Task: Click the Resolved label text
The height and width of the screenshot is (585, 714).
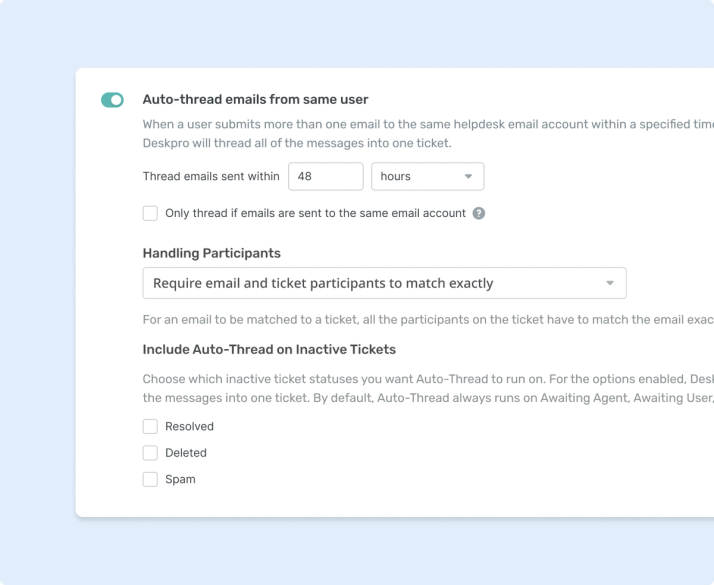Action: coord(189,427)
